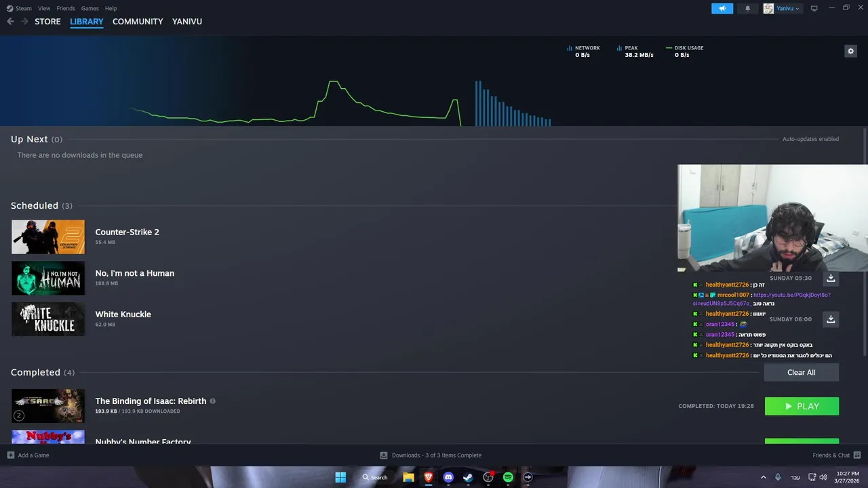
Task: Play The Binding of Isaac: Rebirth
Action: point(802,406)
